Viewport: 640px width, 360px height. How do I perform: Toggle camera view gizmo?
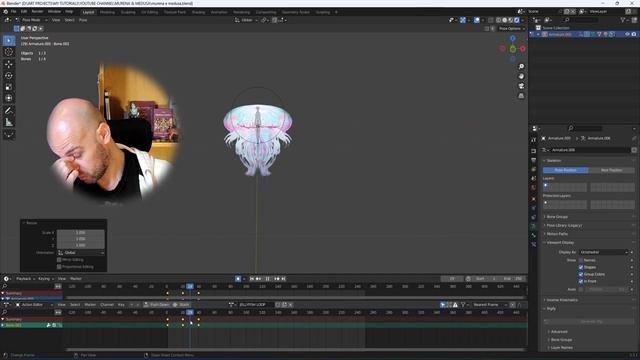pos(521,86)
